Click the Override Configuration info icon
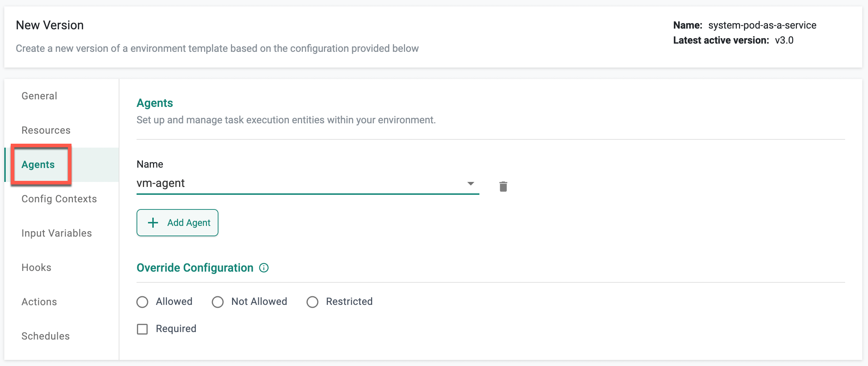 click(x=264, y=268)
